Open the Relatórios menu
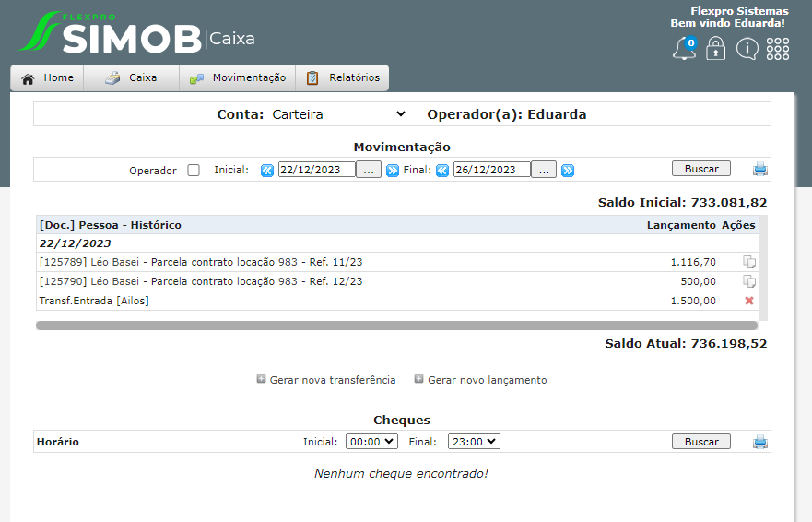This screenshot has height=522, width=812. pos(343,78)
